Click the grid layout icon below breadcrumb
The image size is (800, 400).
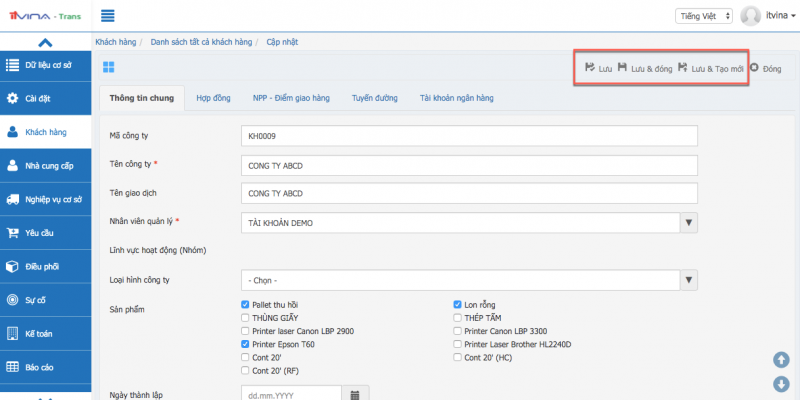click(109, 67)
